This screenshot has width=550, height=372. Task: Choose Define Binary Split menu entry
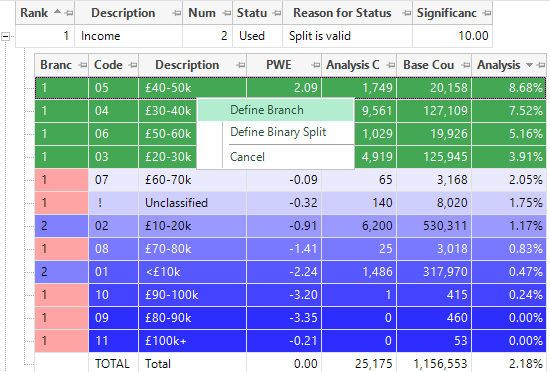(278, 132)
